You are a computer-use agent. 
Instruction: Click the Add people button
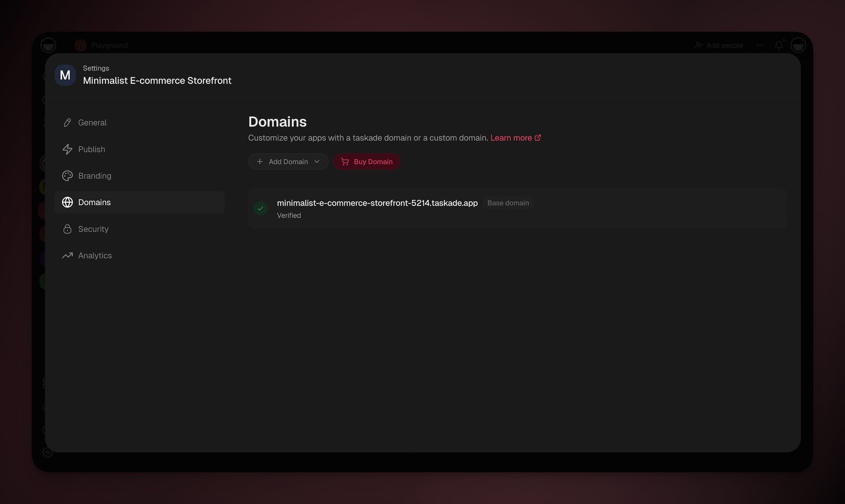coord(719,45)
